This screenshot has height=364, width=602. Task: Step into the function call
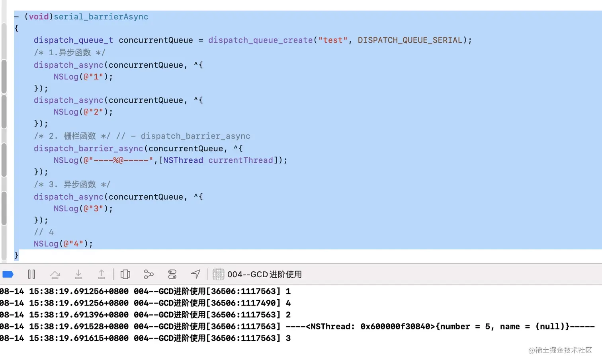tap(78, 274)
